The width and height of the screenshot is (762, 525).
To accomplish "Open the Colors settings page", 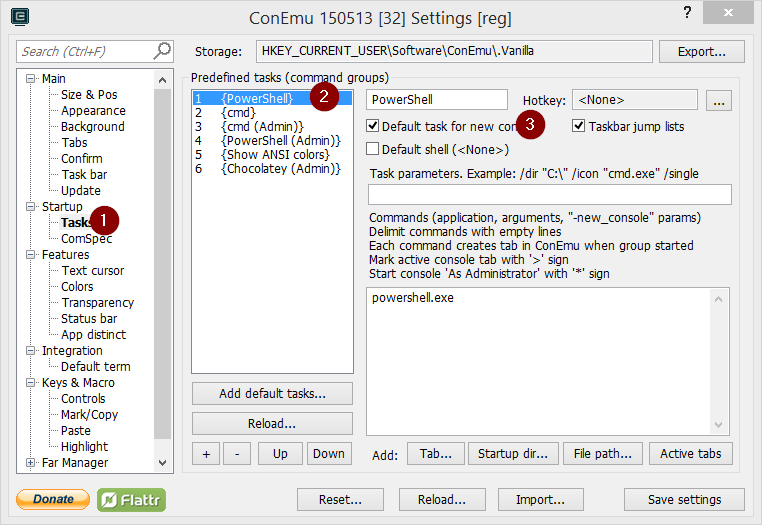I will [77, 287].
